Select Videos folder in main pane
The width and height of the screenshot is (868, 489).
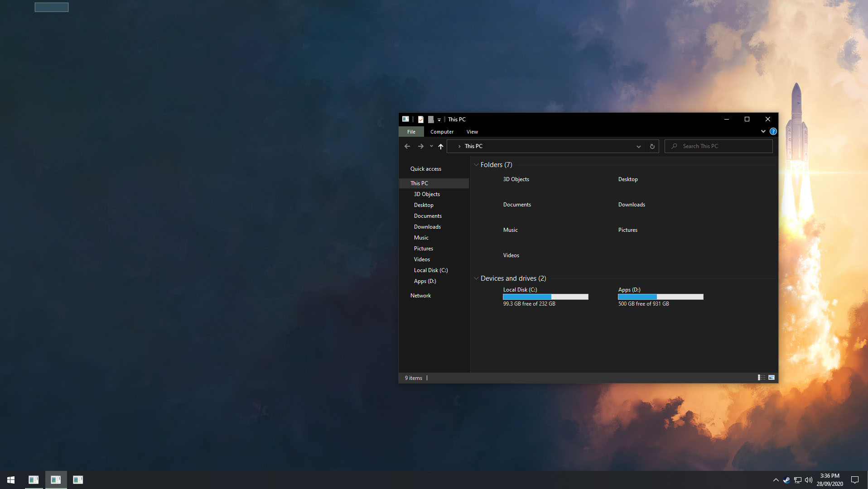click(511, 255)
